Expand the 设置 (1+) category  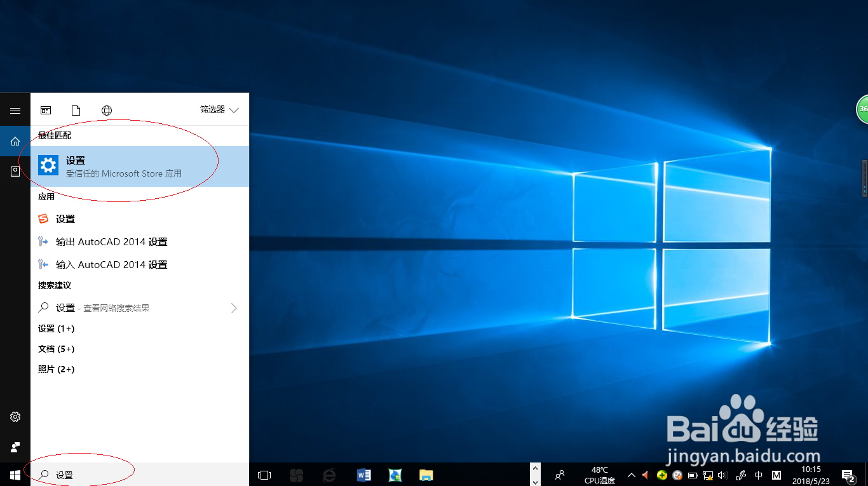(x=56, y=328)
